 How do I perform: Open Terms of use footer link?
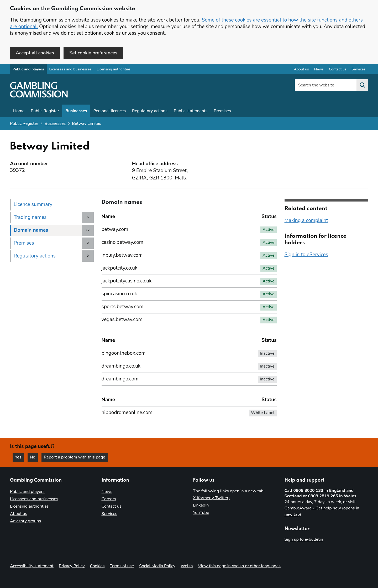(122, 566)
